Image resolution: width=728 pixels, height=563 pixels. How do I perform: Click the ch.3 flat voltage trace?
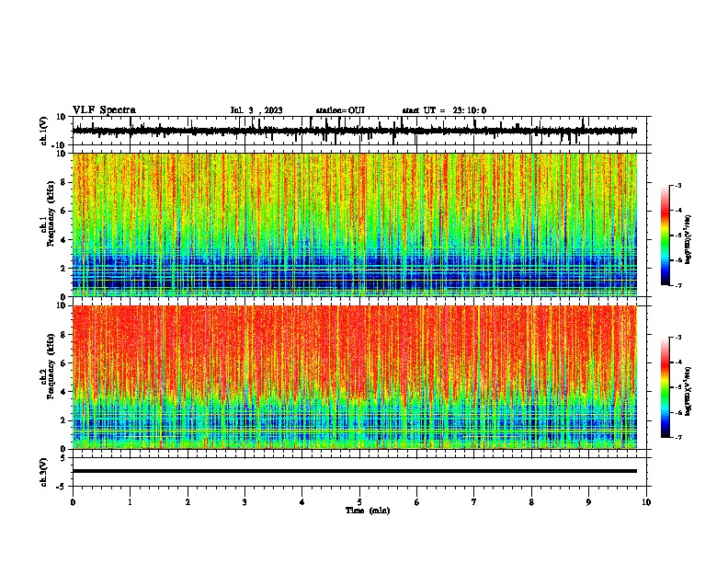pos(355,471)
